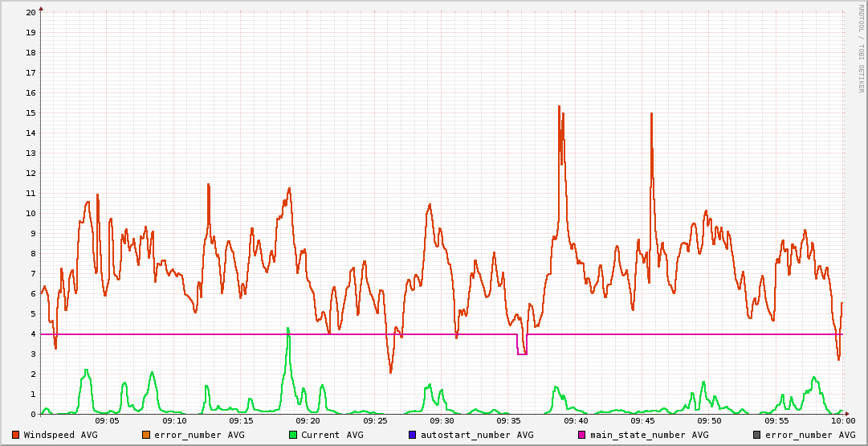The width and height of the screenshot is (868, 446).
Task: Select the Windspeed AVG legend label
Action: coord(60,435)
